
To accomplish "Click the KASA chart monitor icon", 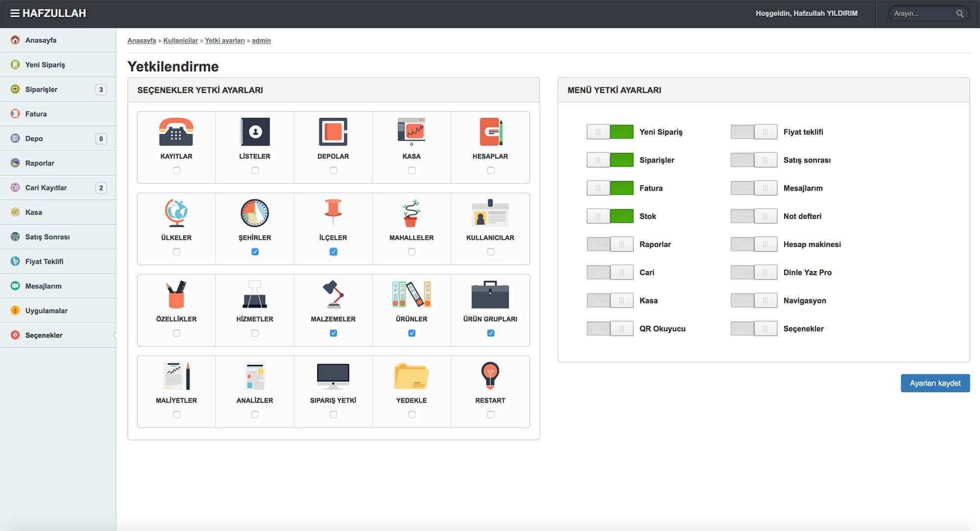I will tap(411, 131).
